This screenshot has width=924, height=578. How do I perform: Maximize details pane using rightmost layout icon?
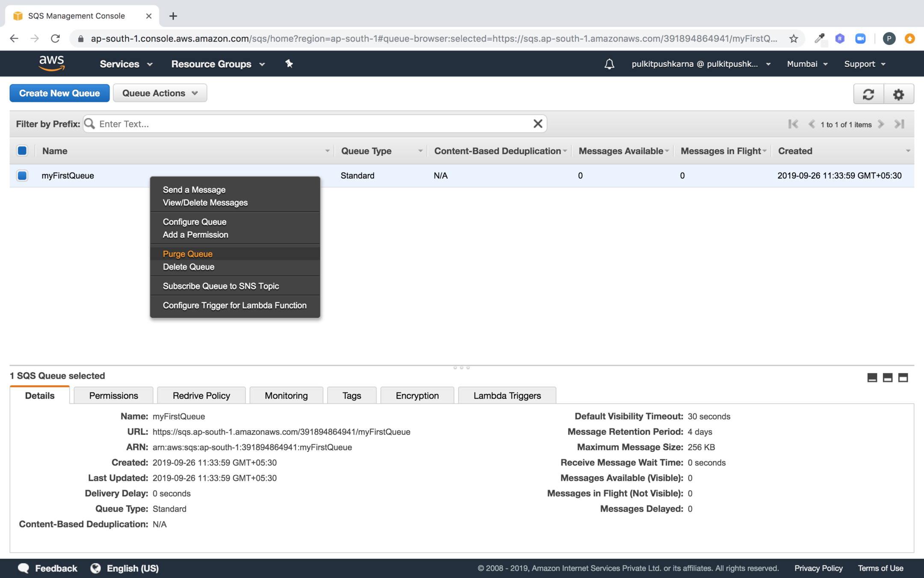(x=903, y=377)
